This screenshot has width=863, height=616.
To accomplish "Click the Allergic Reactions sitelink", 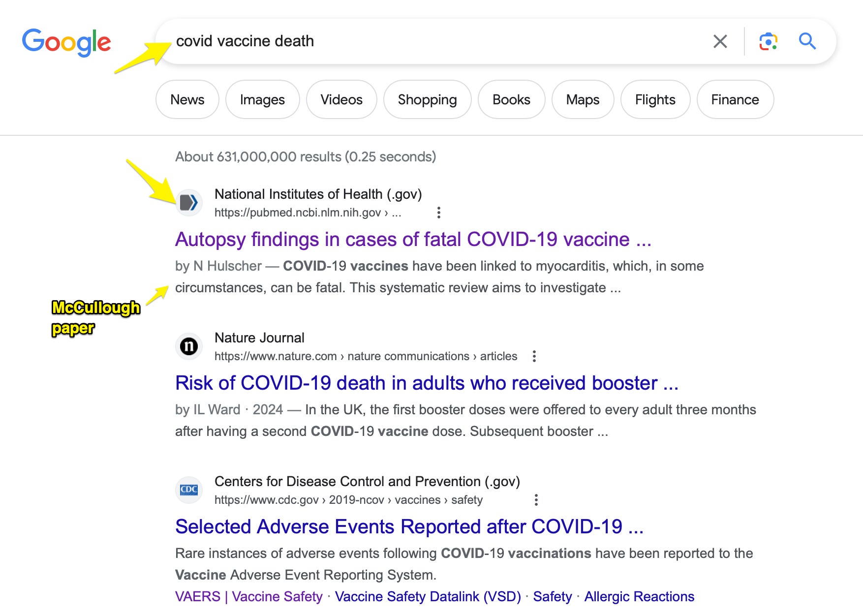I will click(x=639, y=596).
